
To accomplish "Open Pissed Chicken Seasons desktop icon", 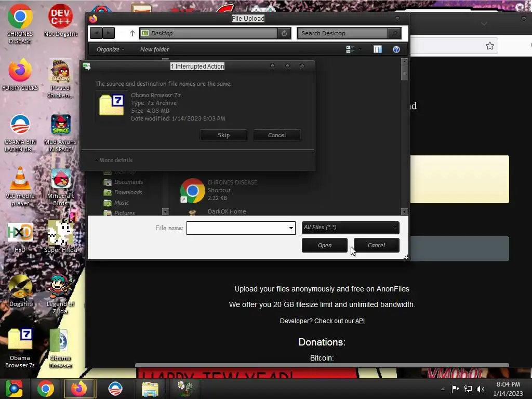I will (60, 78).
